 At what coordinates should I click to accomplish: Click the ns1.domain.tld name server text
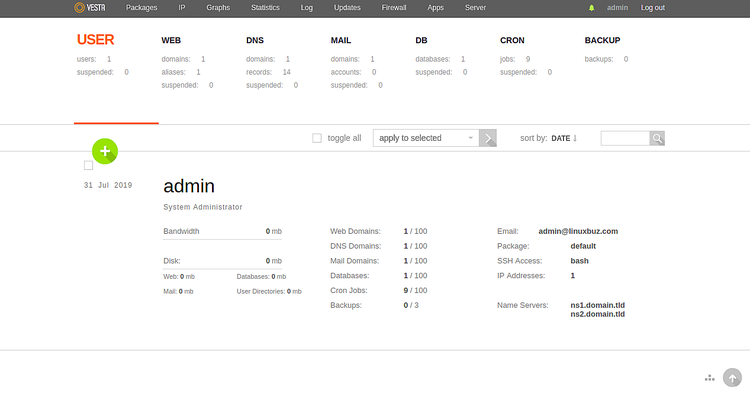[597, 305]
